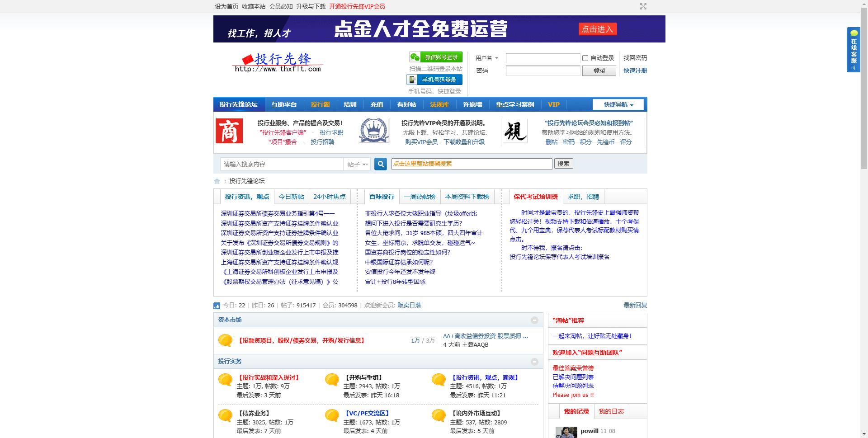Click the mobile phone login (手机号码登录) icon

[412, 79]
